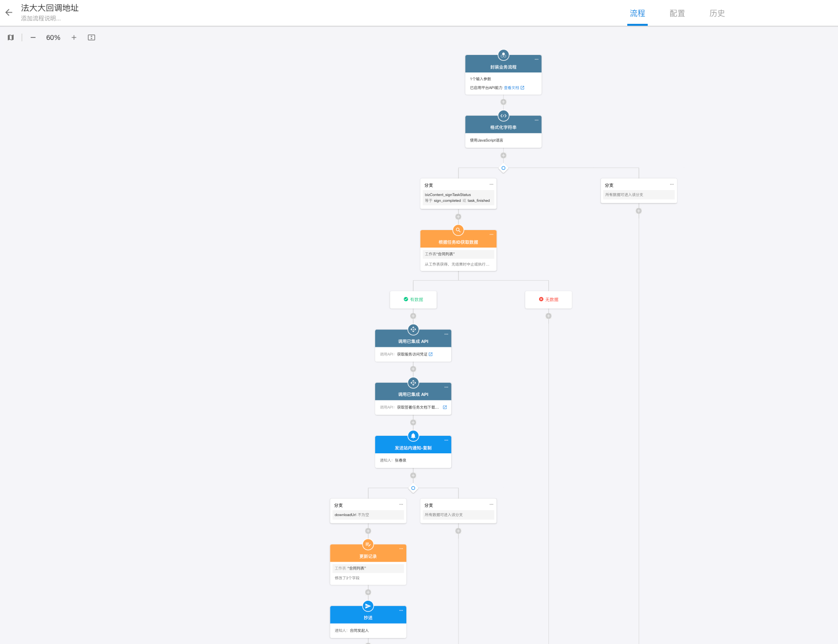Click the 更新记录 node edit icon
838x644 pixels.
pos(368,545)
